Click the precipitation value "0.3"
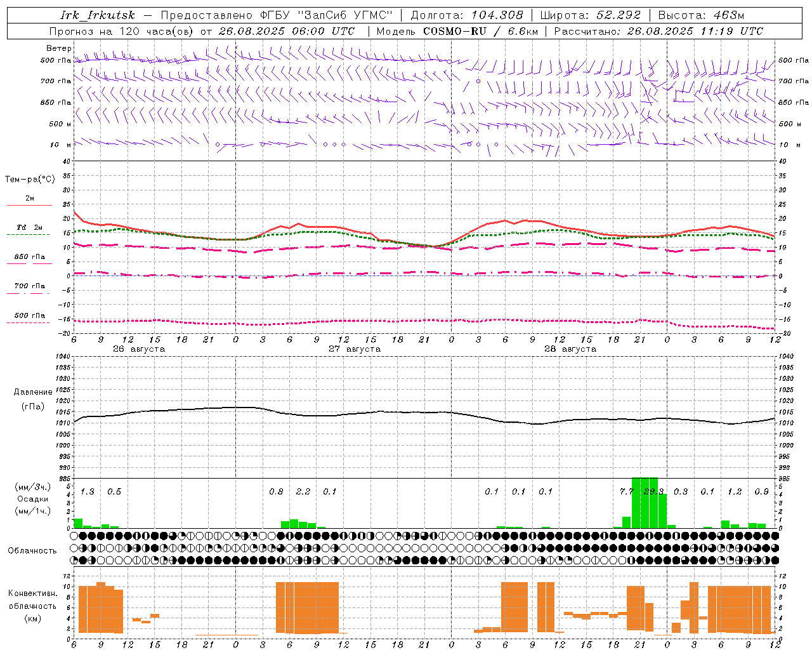This screenshot has height=650, width=812. (681, 491)
